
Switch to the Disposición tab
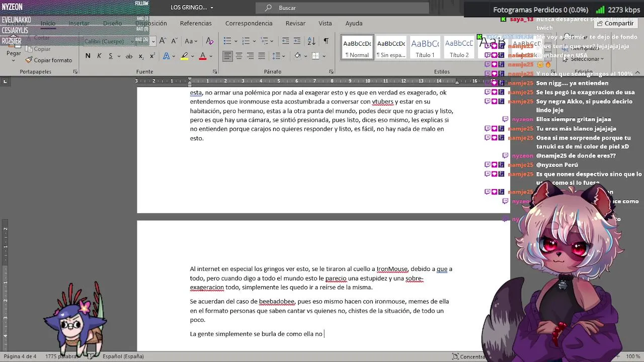pos(151,23)
